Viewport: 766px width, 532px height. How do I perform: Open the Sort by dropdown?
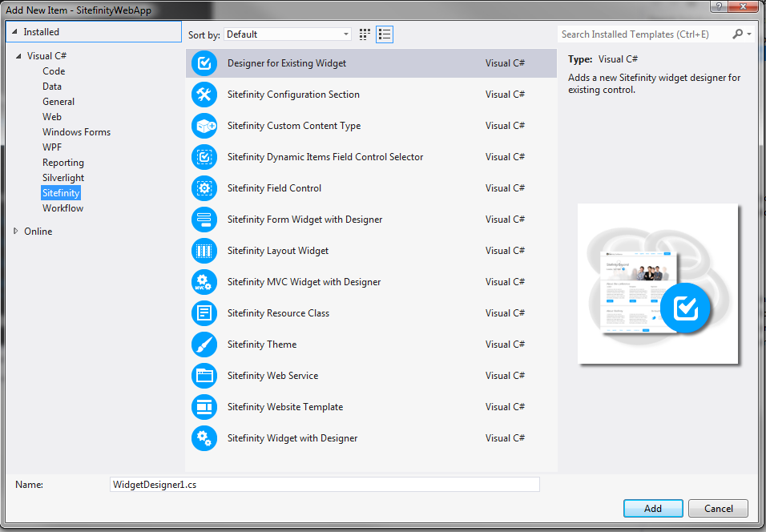point(288,34)
